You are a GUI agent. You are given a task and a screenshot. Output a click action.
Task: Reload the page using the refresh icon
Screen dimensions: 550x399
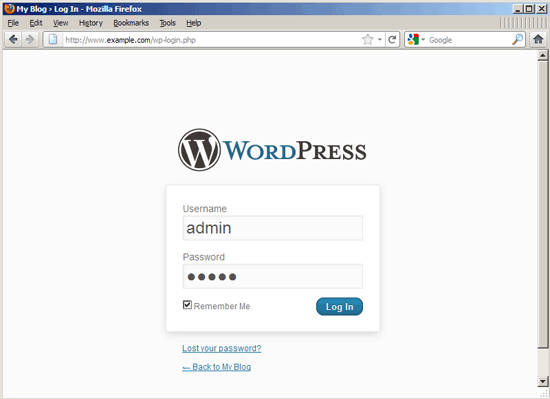392,39
